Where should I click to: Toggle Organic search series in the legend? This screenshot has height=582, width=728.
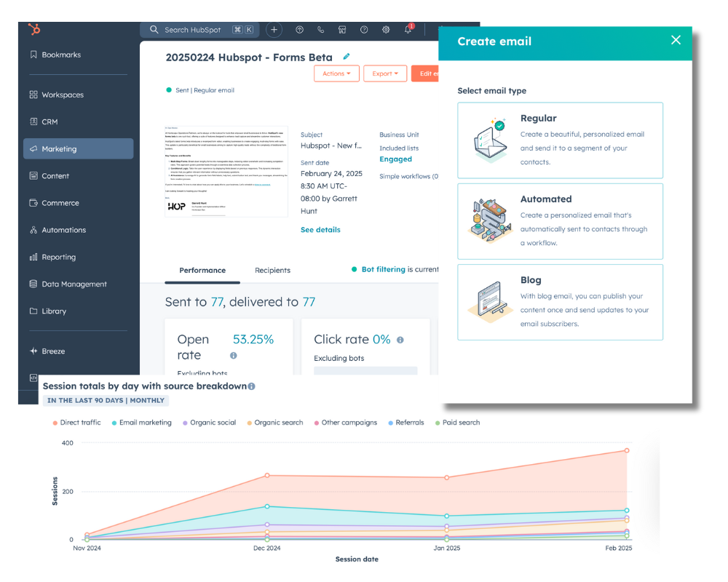[275, 423]
